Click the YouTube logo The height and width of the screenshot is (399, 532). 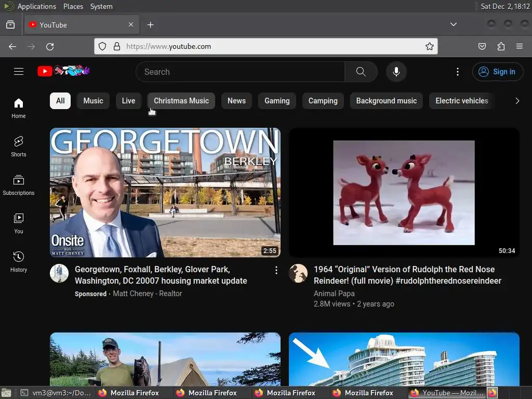tap(63, 71)
